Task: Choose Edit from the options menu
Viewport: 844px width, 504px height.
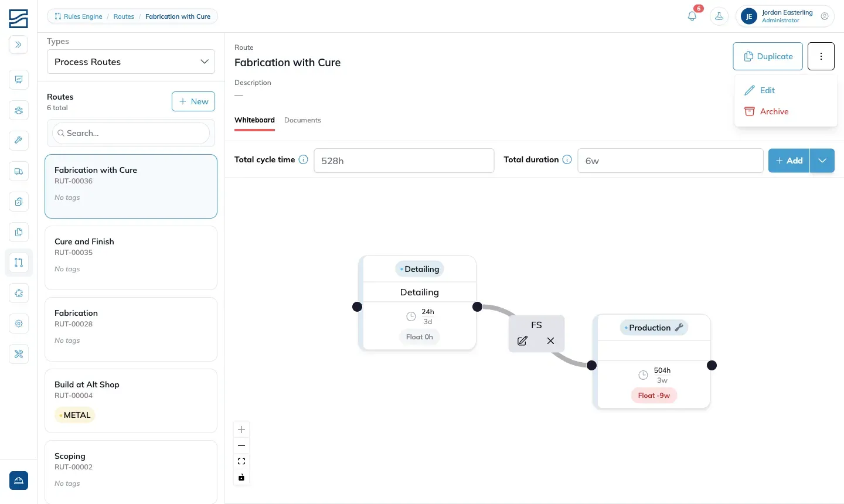Action: (x=785, y=90)
